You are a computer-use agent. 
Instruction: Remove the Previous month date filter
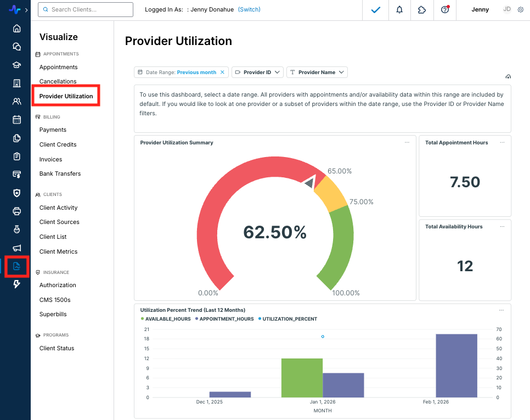pyautogui.click(x=222, y=72)
